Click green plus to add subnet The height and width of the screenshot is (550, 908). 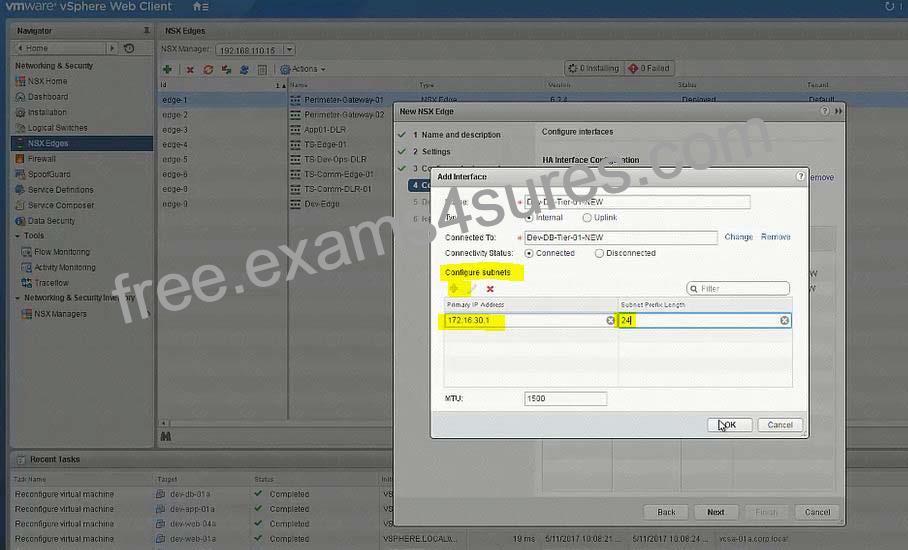[453, 288]
